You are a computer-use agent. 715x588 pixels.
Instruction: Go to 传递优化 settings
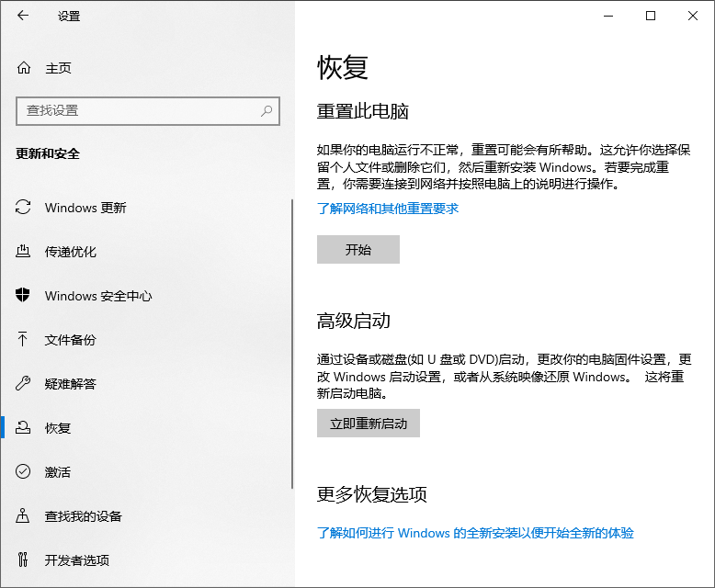coord(70,252)
